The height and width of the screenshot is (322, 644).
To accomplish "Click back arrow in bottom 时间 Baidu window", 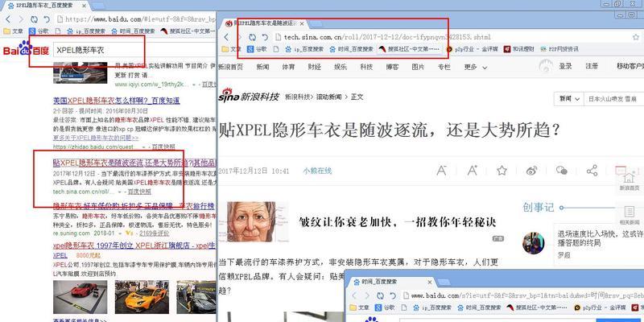I will coord(354,295).
